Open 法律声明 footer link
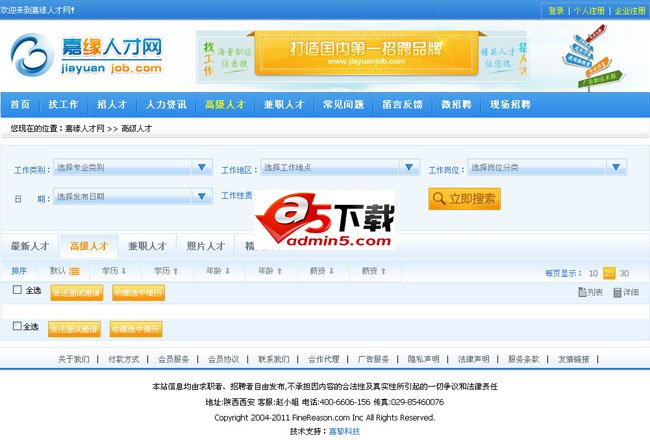Viewport: 650px width, 440px height. 473,359
